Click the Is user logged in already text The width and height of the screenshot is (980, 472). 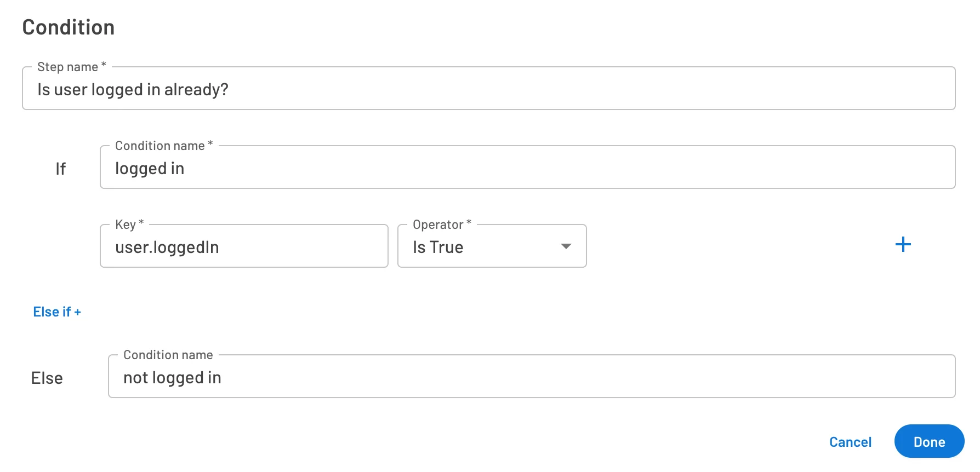pyautogui.click(x=133, y=89)
